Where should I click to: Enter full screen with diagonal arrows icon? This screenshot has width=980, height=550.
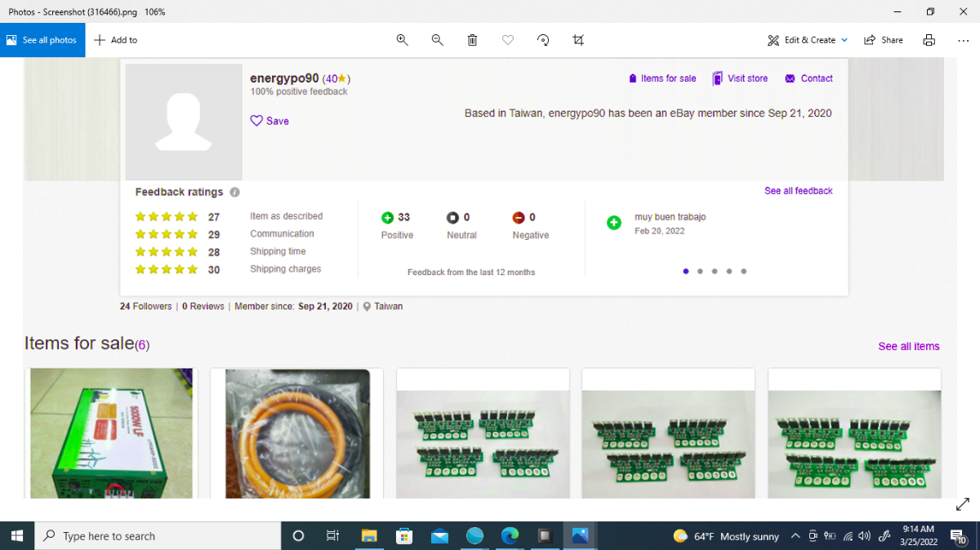pos(962,505)
